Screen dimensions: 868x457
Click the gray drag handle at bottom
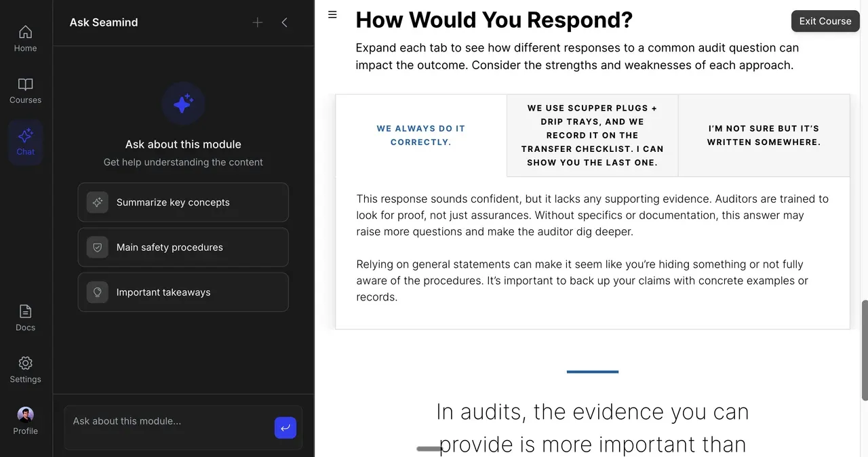click(429, 448)
